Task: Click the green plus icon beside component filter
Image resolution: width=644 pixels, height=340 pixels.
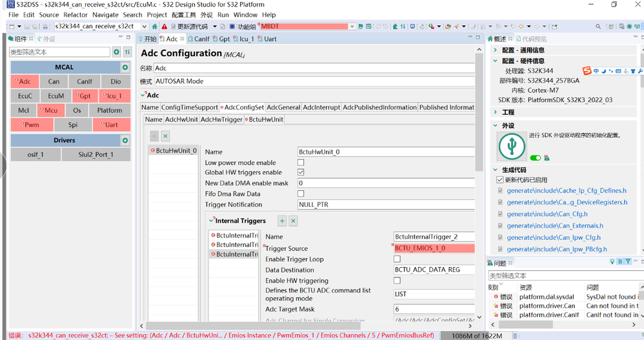Action: point(117,52)
